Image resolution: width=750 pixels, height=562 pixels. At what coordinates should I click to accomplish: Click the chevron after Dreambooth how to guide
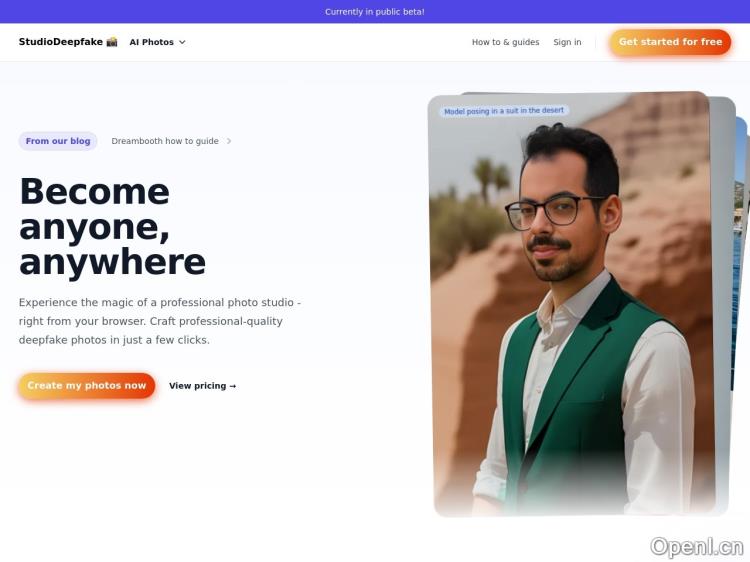229,141
